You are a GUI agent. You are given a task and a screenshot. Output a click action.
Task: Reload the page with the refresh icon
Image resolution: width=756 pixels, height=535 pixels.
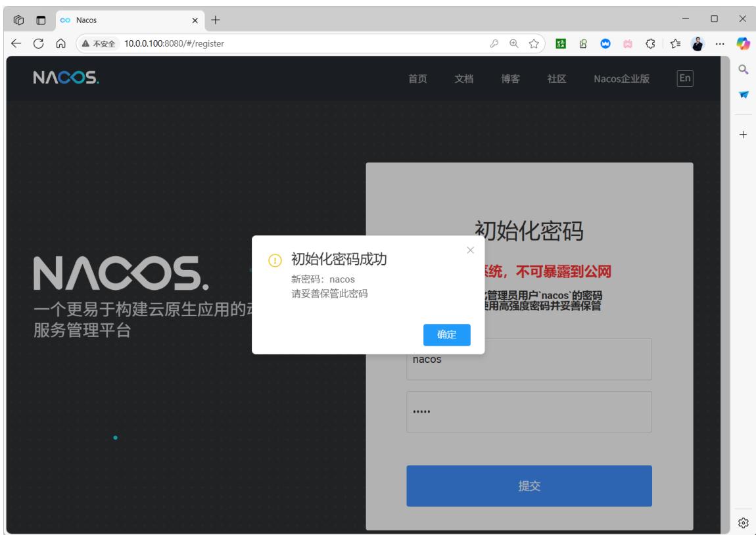39,43
